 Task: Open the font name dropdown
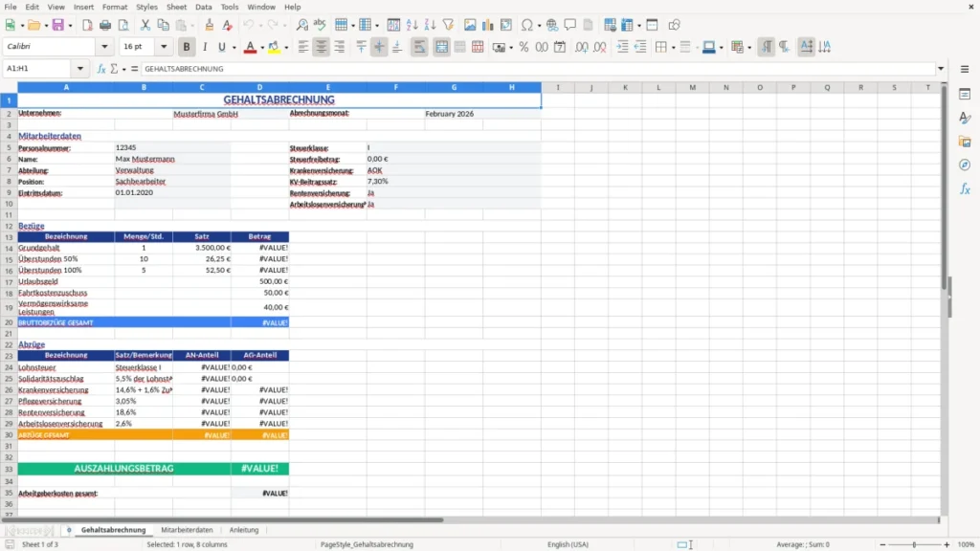coord(104,46)
